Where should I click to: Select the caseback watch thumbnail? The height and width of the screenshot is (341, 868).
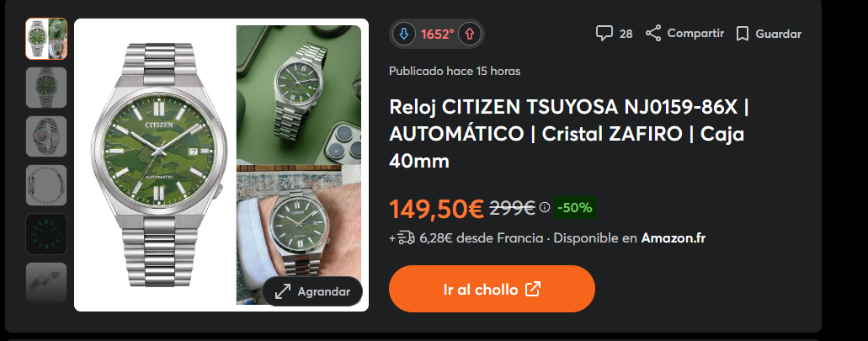click(46, 136)
